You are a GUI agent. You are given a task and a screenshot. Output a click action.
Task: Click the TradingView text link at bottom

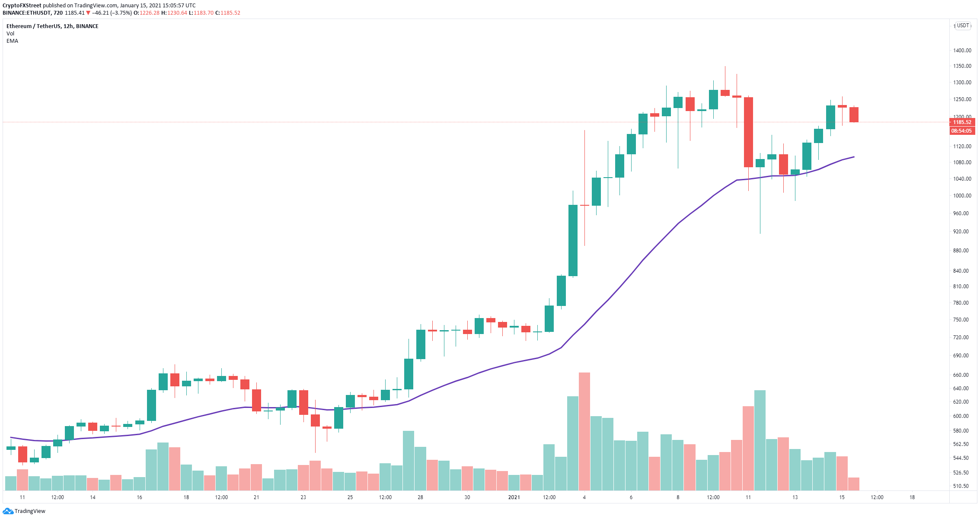30,511
